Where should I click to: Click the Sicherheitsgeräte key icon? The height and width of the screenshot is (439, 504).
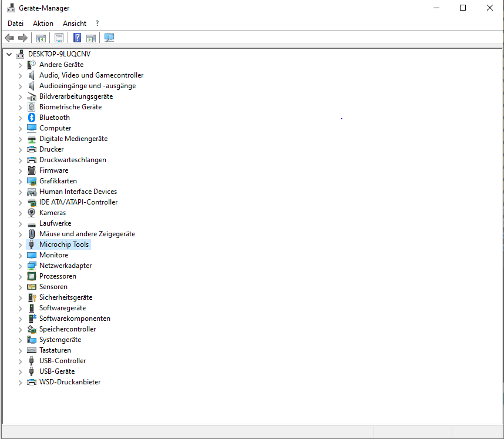pyautogui.click(x=32, y=297)
